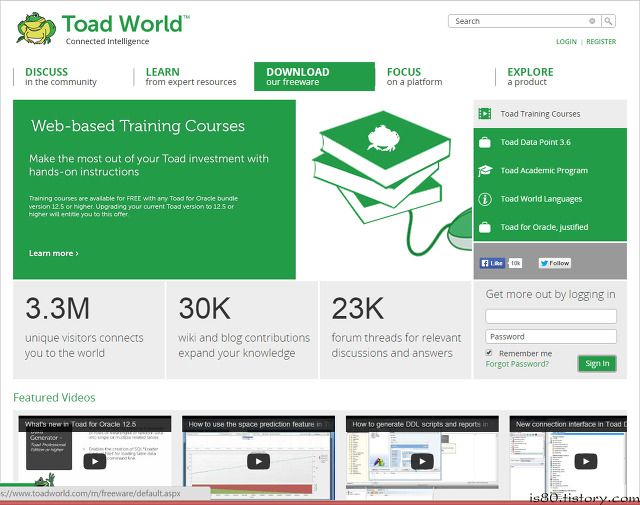Image resolution: width=640 pixels, height=505 pixels.
Task: Click the search magnifier icon
Action: point(608,21)
